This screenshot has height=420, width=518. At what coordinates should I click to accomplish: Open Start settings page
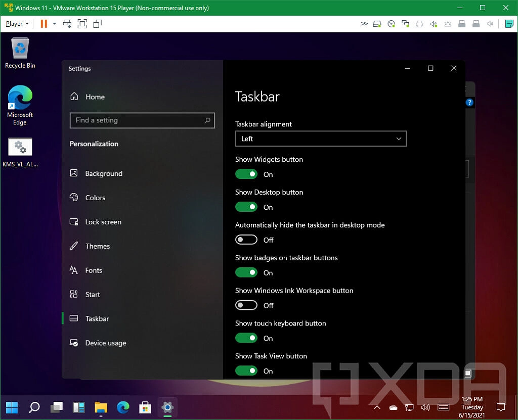(84, 294)
